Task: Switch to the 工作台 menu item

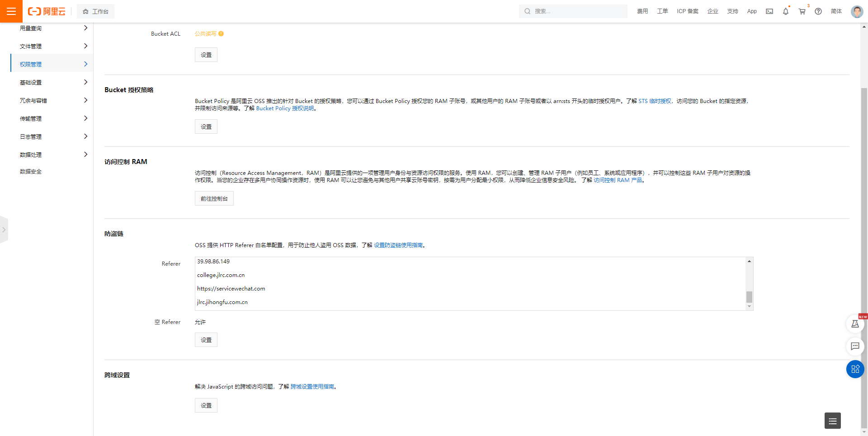Action: pyautogui.click(x=95, y=11)
